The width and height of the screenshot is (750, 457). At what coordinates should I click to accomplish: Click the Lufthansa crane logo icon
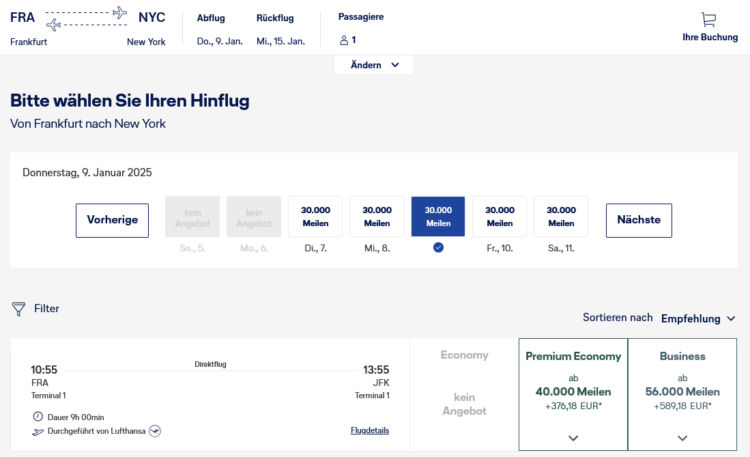point(155,431)
